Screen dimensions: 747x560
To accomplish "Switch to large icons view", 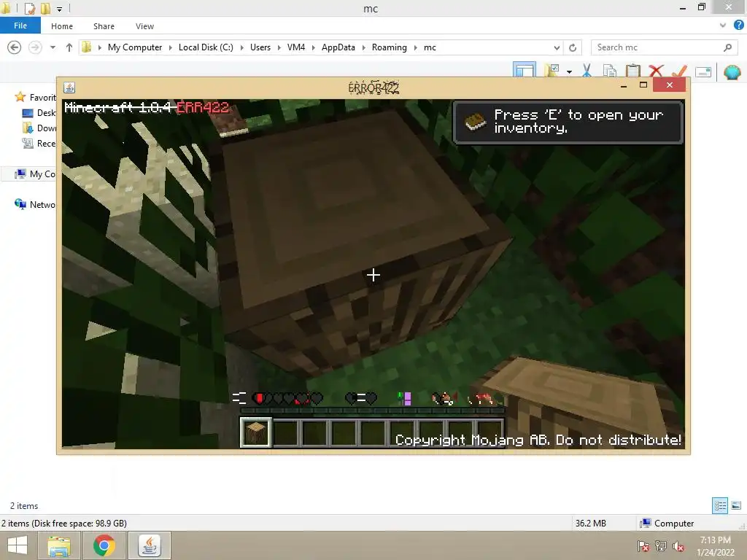I will [x=736, y=505].
